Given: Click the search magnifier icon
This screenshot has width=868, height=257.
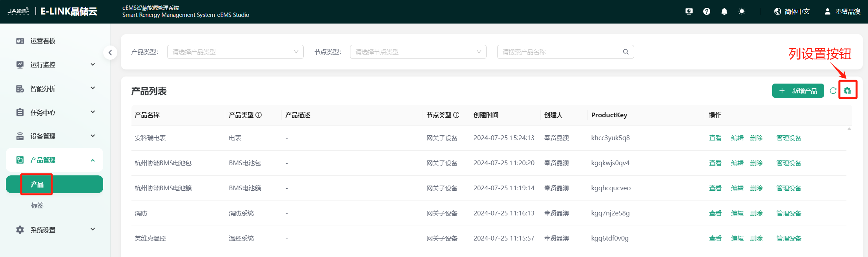Looking at the screenshot, I should (625, 52).
